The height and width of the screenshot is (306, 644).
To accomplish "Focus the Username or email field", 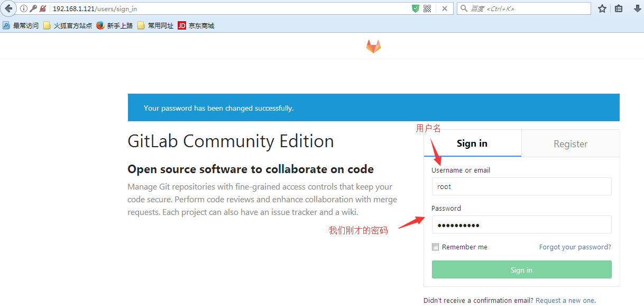I will [x=521, y=186].
